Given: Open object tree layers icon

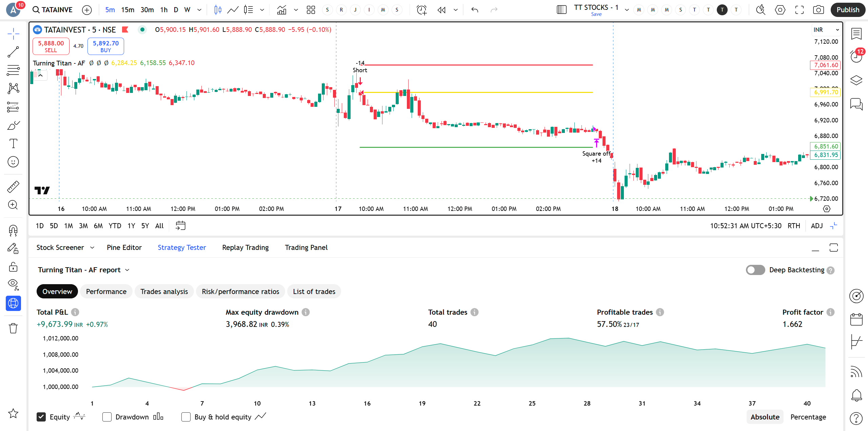Looking at the screenshot, I should point(856,80).
